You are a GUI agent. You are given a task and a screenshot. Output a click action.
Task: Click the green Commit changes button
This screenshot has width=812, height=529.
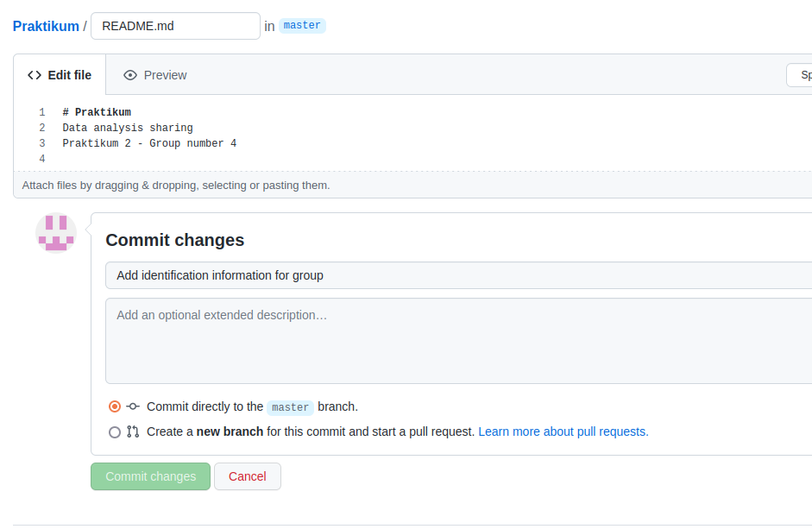(151, 476)
